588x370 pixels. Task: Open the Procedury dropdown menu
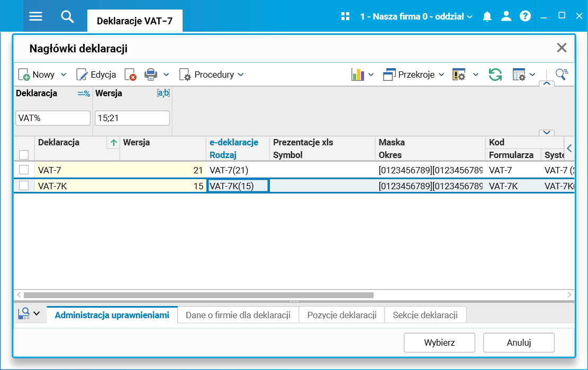pos(212,75)
